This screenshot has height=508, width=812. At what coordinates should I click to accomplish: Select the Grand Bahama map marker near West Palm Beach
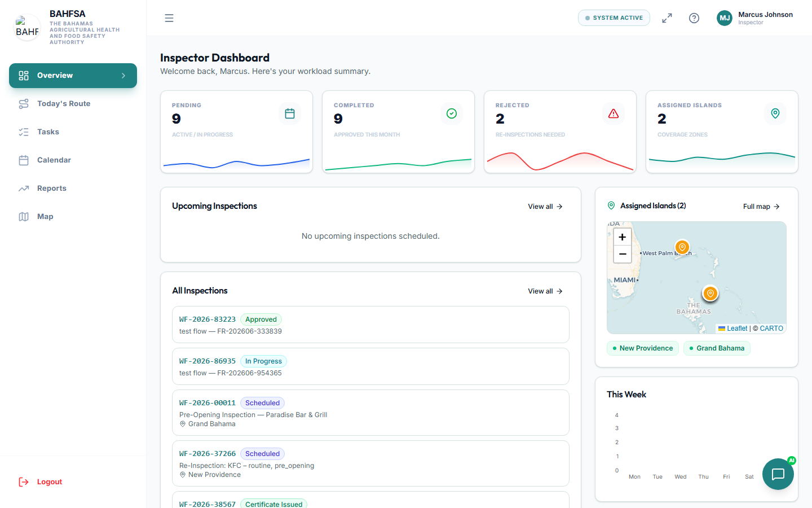pyautogui.click(x=682, y=247)
